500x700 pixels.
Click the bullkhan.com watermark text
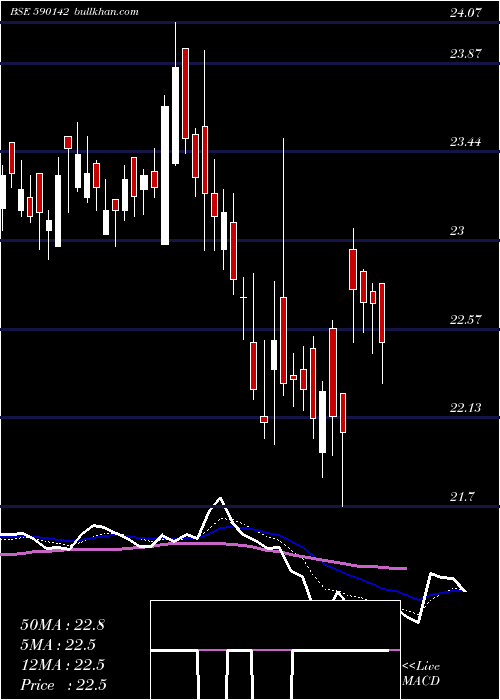[x=105, y=12]
